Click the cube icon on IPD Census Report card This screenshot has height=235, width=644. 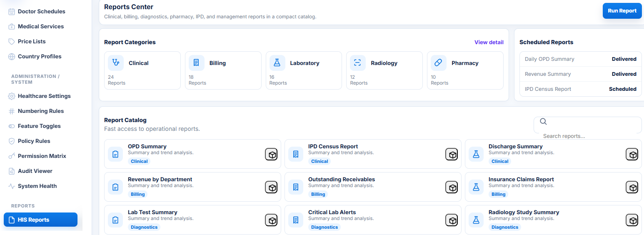point(452,154)
